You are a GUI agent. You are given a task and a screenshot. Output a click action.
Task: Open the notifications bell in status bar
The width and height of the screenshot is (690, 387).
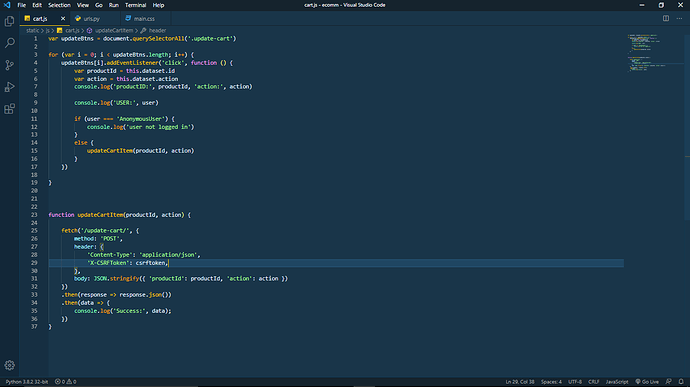[x=681, y=382]
